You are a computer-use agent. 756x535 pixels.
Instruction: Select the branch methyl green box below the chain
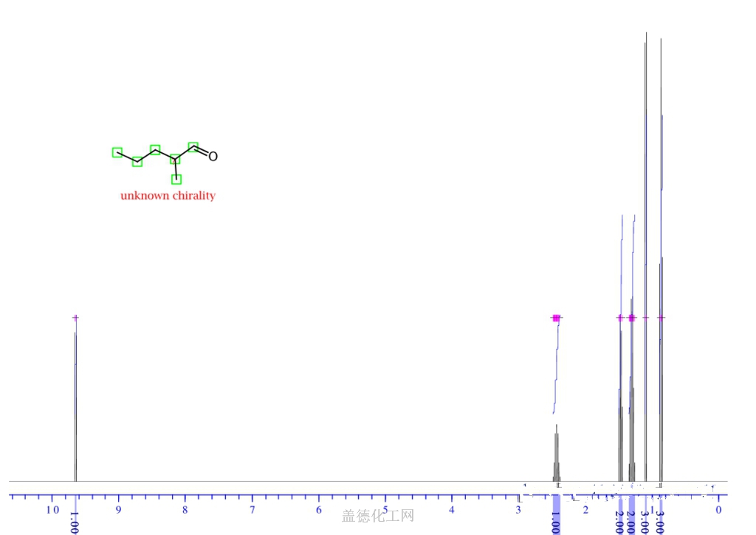(x=176, y=179)
